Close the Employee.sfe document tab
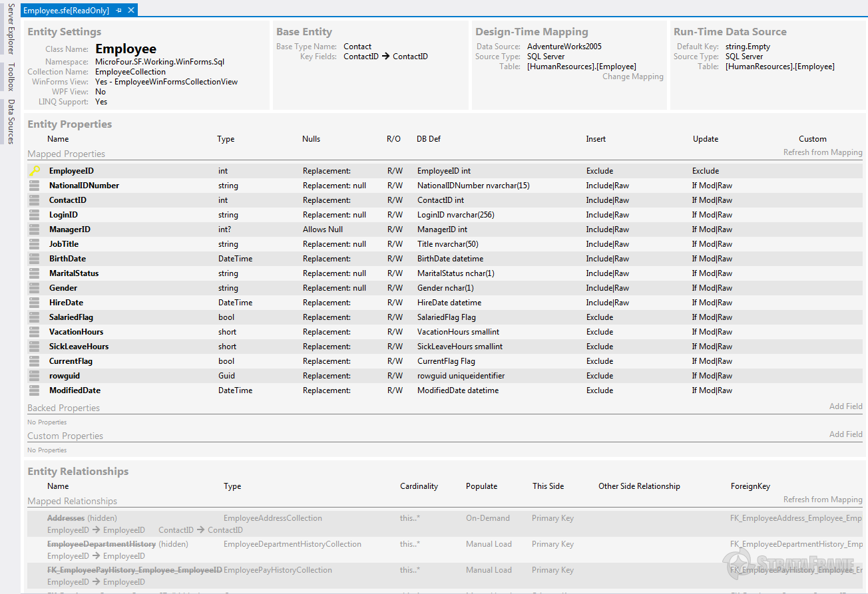 tap(131, 11)
